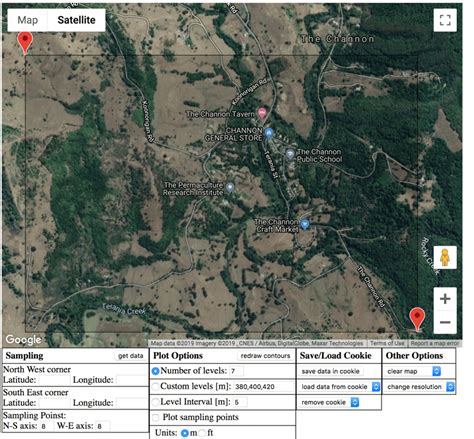Zoom out of the map
This screenshot has height=439, width=474.
point(445,322)
